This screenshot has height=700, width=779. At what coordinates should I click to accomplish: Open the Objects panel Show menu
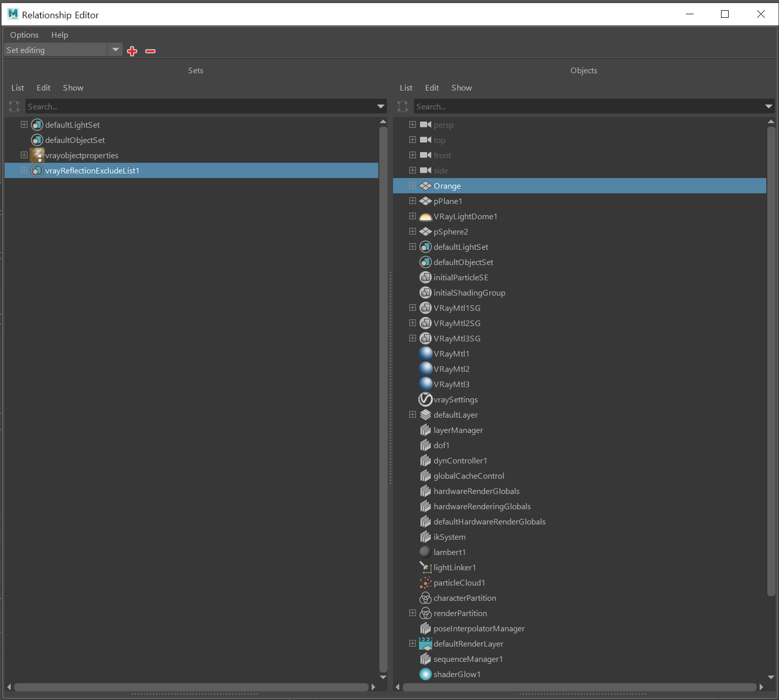click(462, 87)
